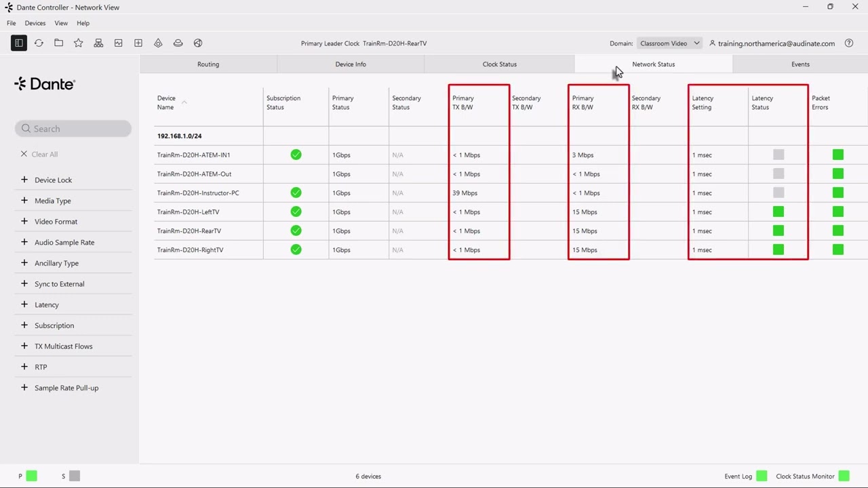Viewport: 868px width, 488px height.
Task: Click Clear All filters button
Action: pos(39,154)
